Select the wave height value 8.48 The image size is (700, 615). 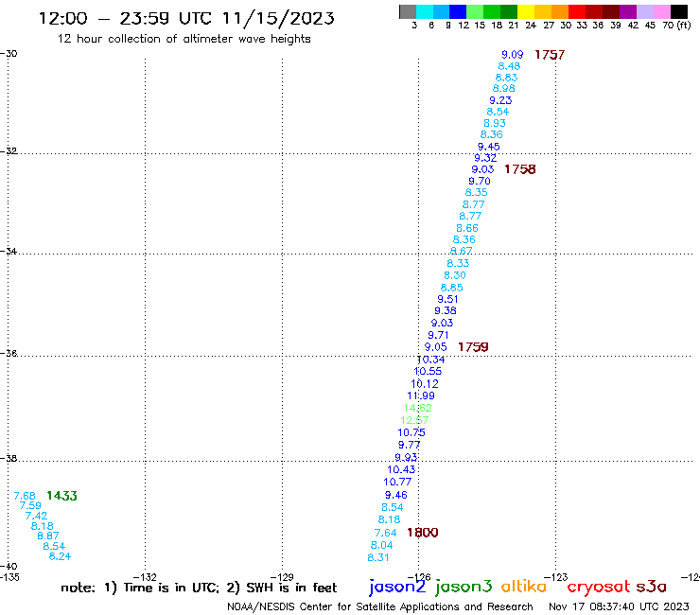509,66
